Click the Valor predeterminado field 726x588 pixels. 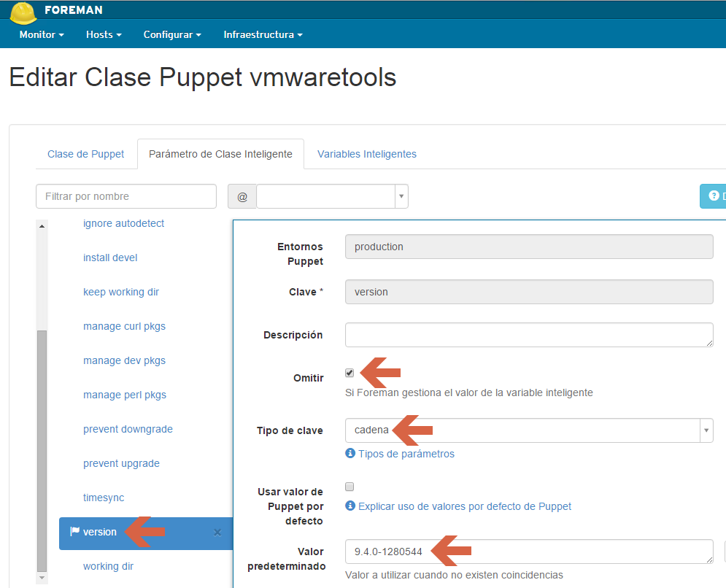[x=529, y=552]
